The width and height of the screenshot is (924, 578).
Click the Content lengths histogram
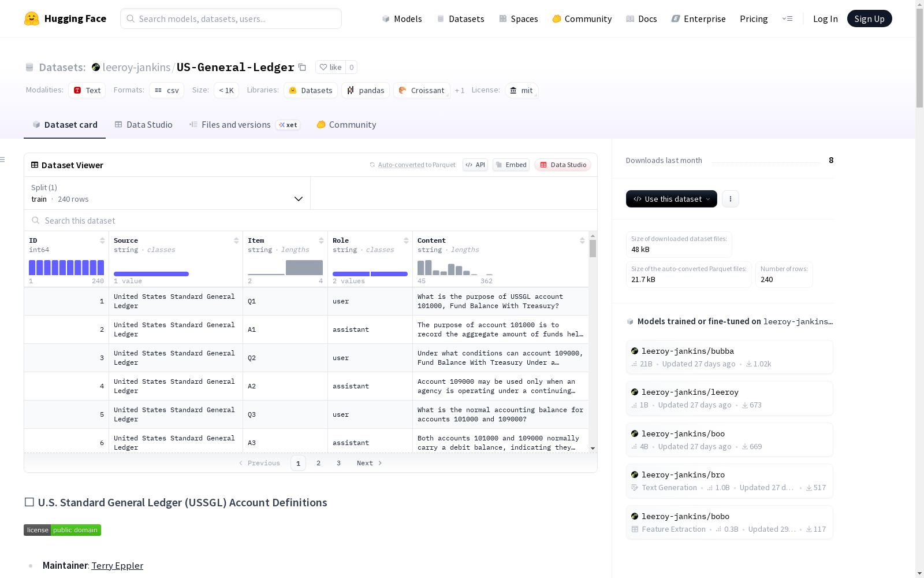pos(455,268)
